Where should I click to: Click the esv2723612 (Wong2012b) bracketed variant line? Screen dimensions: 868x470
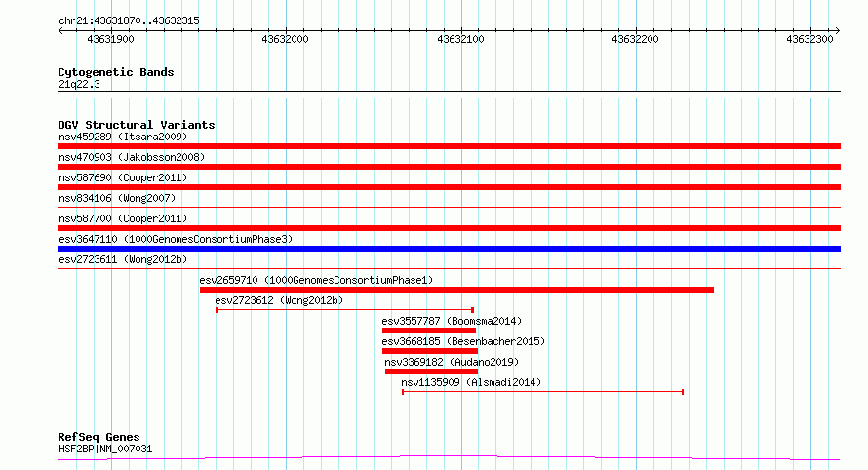pyautogui.click(x=345, y=310)
